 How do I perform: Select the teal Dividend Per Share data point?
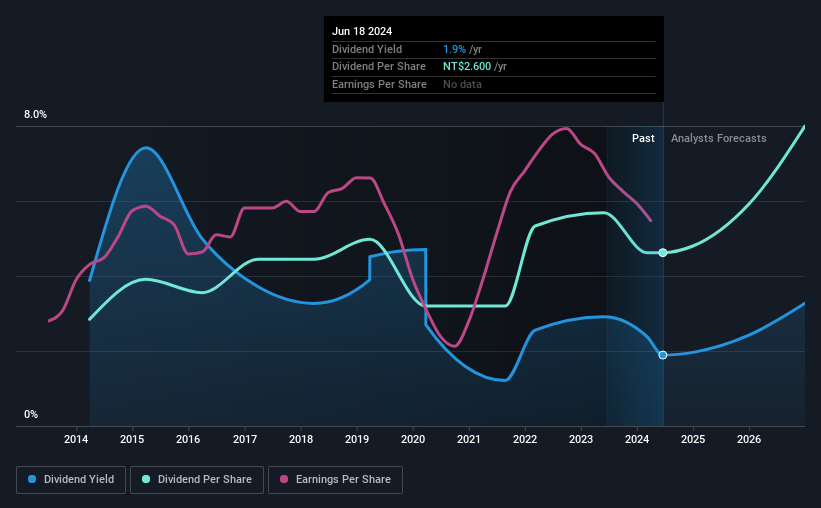(x=663, y=252)
